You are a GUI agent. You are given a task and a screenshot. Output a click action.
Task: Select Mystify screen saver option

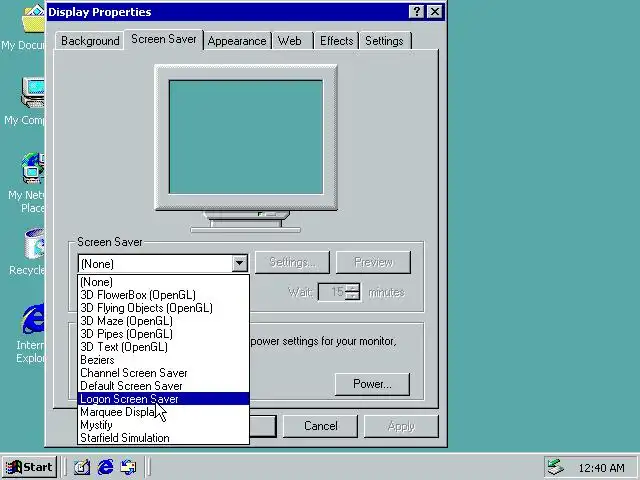pyautogui.click(x=163, y=425)
